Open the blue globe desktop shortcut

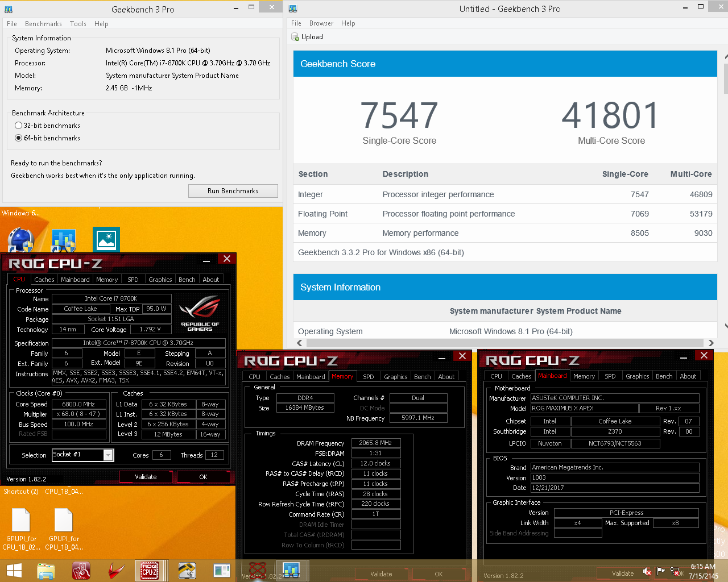coord(20,239)
